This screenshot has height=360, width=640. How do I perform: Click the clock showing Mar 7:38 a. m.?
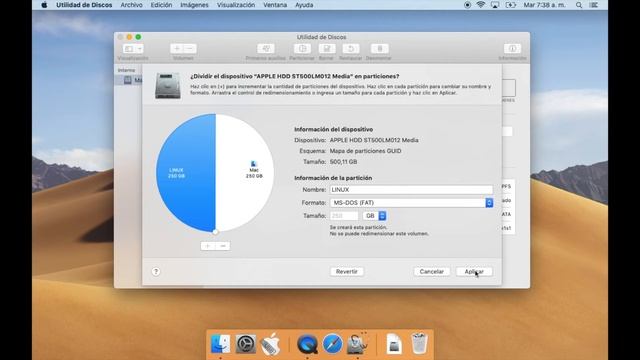coord(544,5)
